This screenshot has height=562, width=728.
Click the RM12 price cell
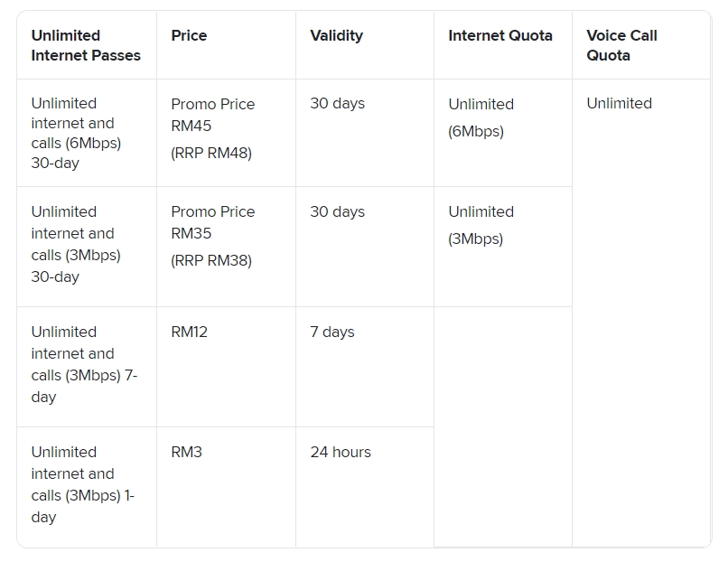click(189, 332)
